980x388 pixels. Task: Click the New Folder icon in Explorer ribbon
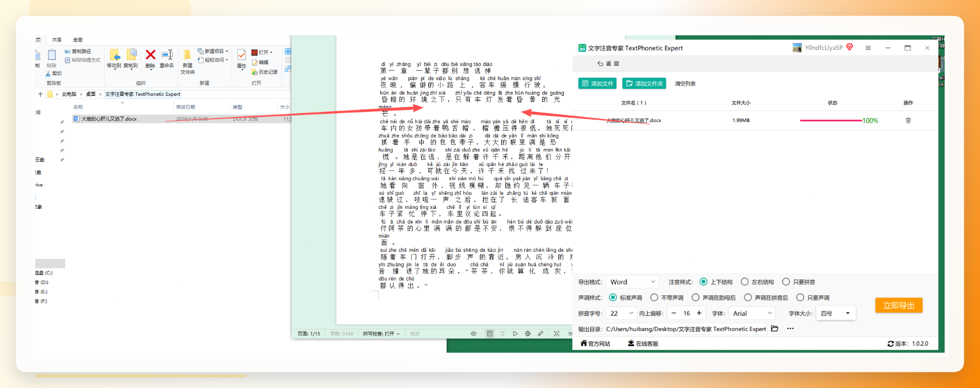click(187, 55)
